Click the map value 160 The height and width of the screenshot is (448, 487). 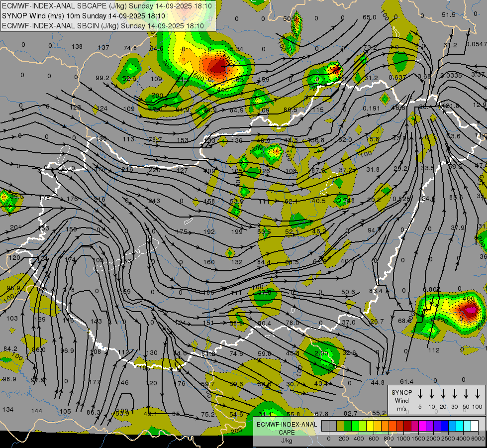tap(209, 262)
